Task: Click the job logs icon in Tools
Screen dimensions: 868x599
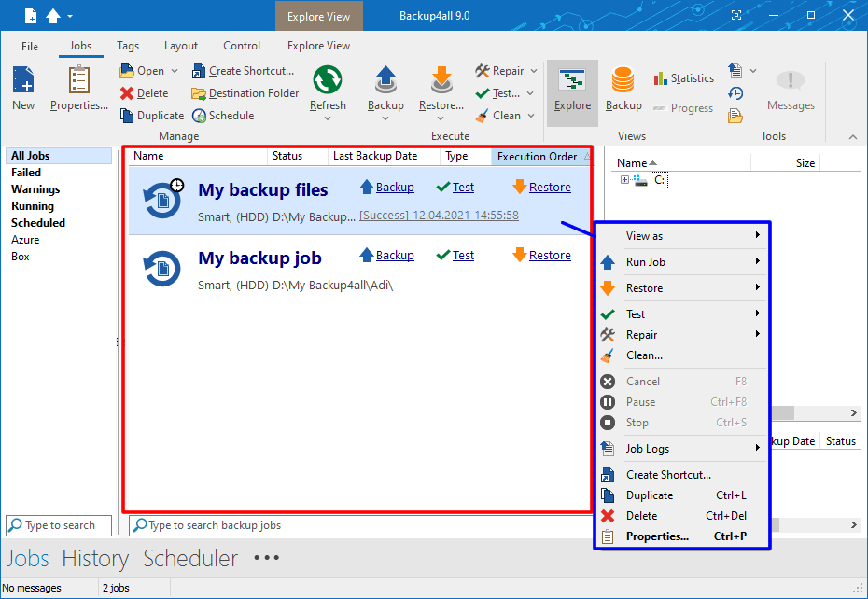Action: pyautogui.click(x=735, y=70)
